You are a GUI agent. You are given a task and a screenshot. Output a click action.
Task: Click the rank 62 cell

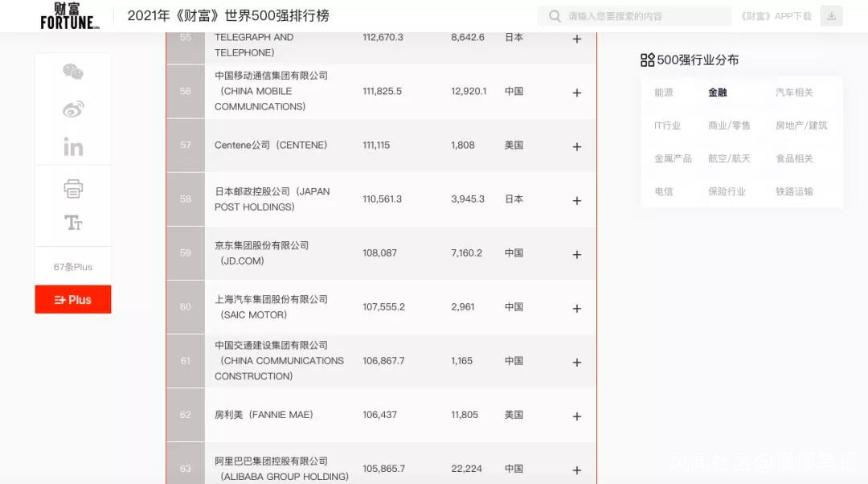(x=186, y=415)
